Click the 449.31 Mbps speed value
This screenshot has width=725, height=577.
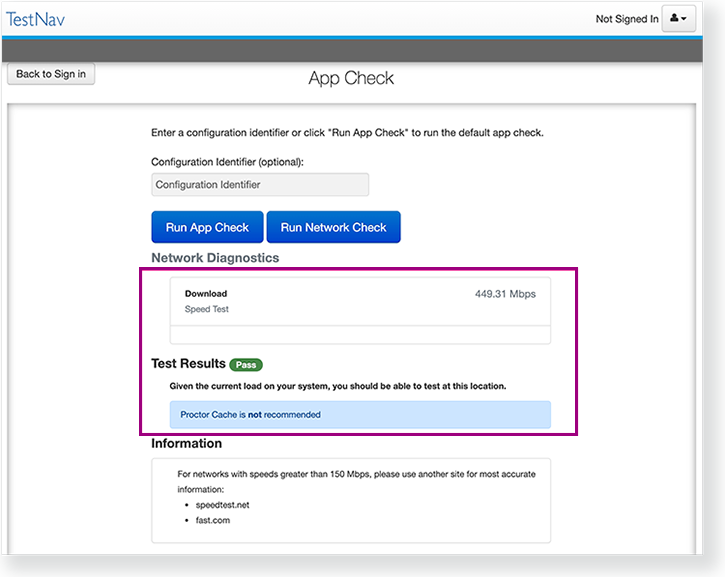tap(506, 295)
